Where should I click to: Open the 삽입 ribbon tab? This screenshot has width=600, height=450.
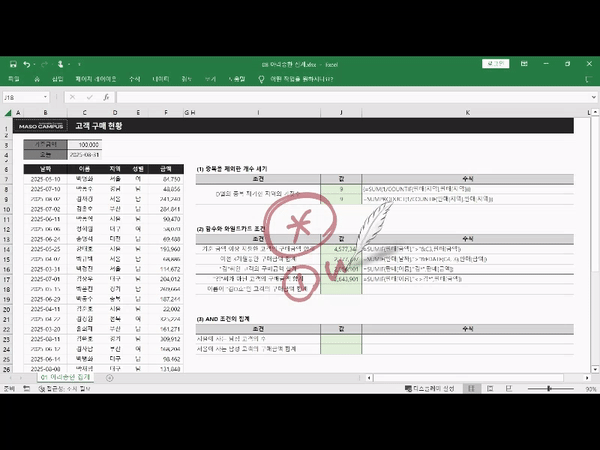[x=57, y=78]
